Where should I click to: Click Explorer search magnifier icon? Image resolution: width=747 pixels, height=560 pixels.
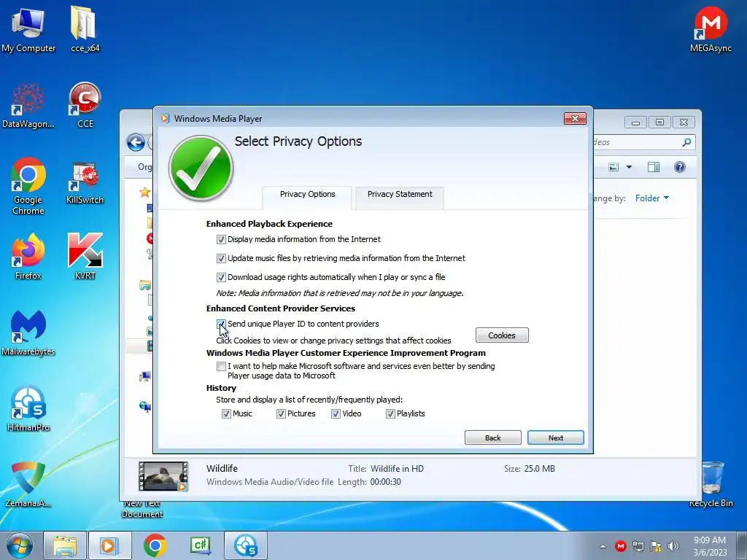(x=686, y=142)
